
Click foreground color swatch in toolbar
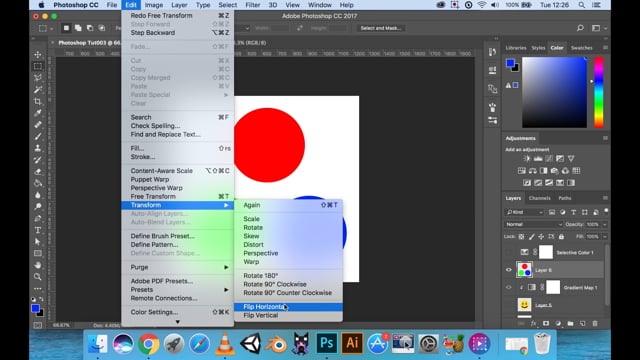pos(36,308)
